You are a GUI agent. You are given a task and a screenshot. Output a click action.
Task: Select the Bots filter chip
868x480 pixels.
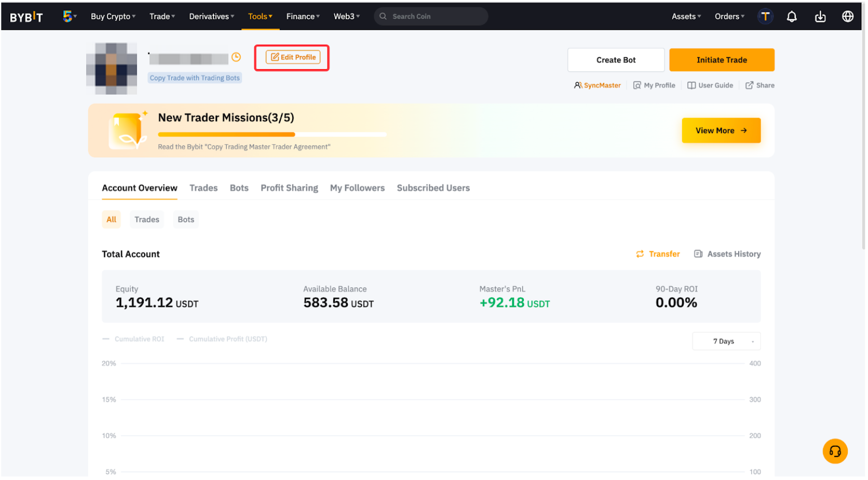[x=186, y=219]
